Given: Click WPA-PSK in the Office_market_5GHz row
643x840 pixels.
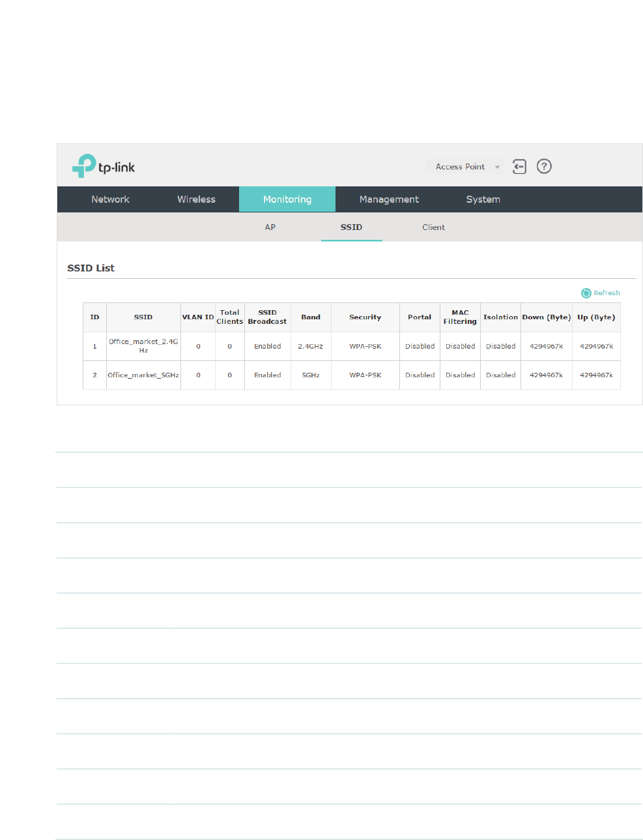Looking at the screenshot, I should [x=365, y=375].
